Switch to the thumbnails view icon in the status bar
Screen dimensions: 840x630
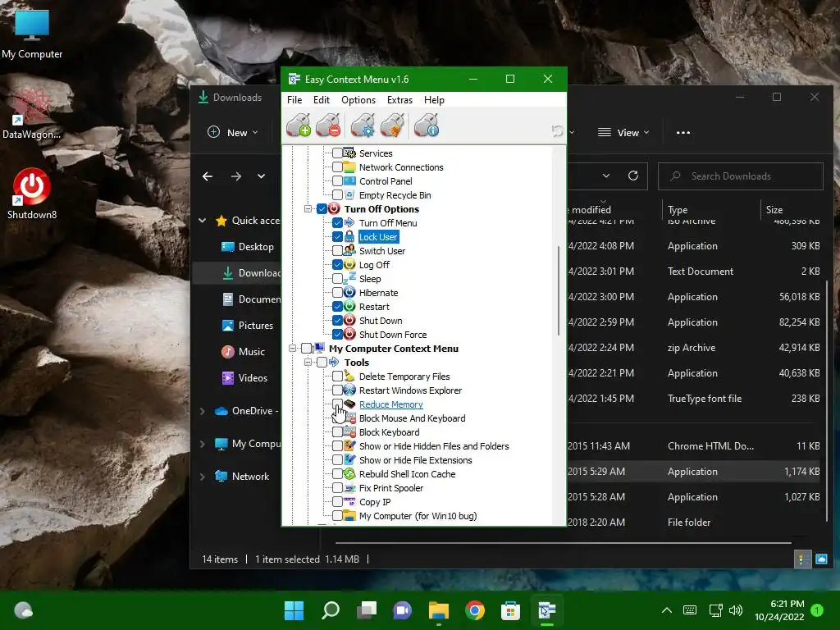(821, 559)
